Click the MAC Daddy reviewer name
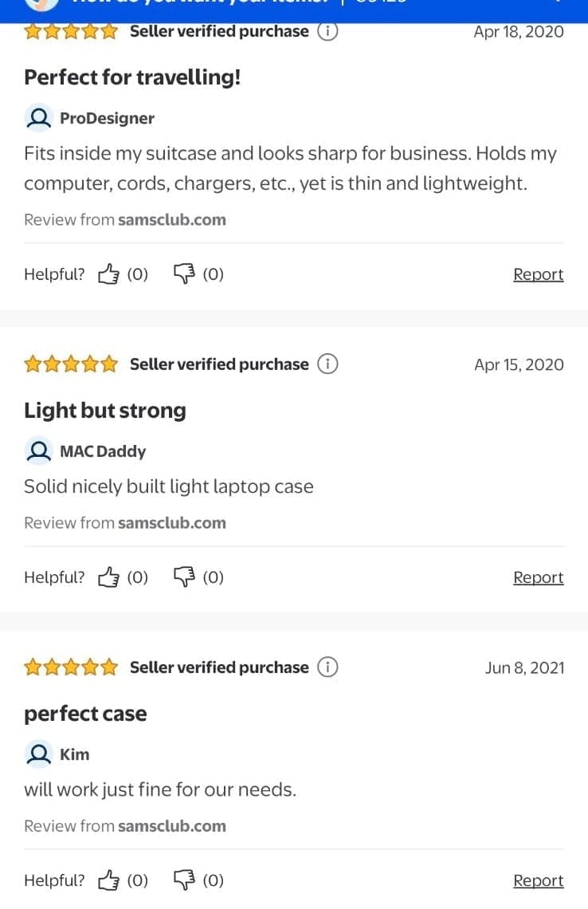588x909 pixels. coord(103,451)
